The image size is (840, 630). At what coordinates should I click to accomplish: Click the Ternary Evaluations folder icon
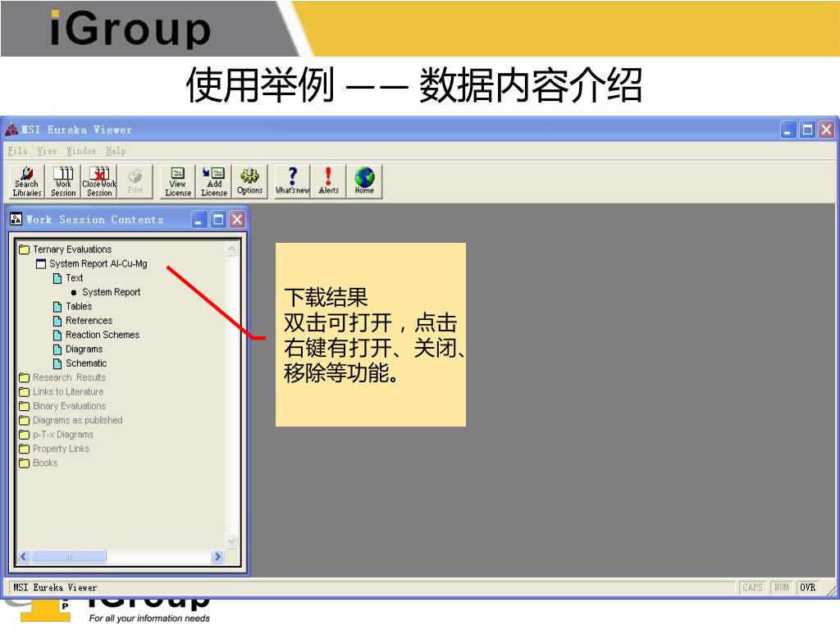pos(24,249)
